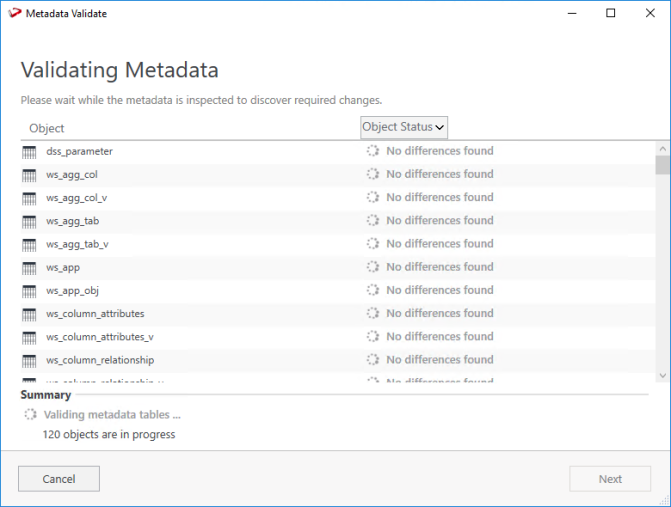Maximize the Metadata Validate window
This screenshot has width=671, height=507.
click(611, 13)
